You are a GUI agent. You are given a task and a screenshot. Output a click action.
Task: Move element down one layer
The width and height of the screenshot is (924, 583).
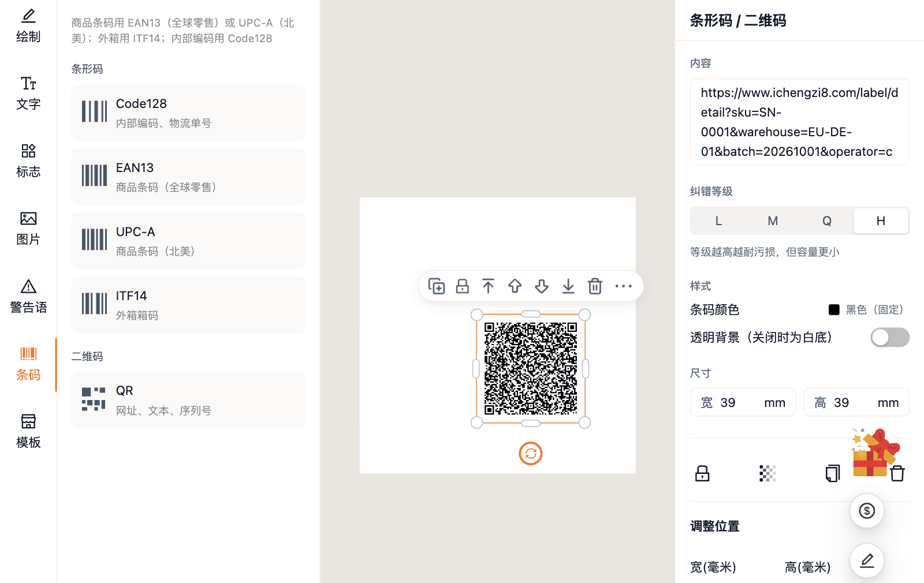pyautogui.click(x=542, y=286)
